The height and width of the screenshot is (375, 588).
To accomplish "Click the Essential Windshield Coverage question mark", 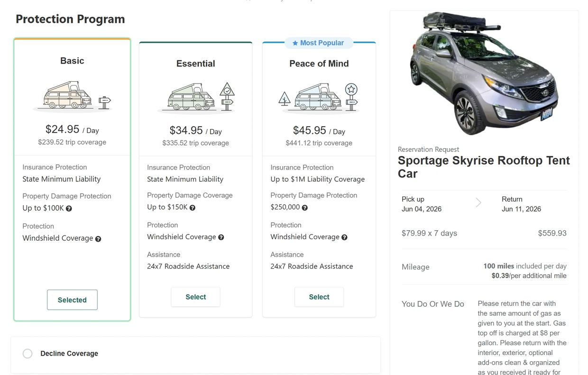I will point(221,237).
